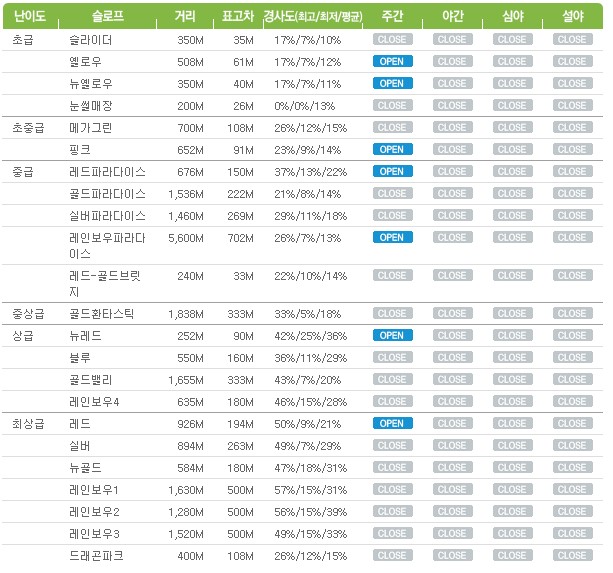Select the 뉴레드 daytime OPEN badge
This screenshot has height=573, width=613.
point(392,336)
